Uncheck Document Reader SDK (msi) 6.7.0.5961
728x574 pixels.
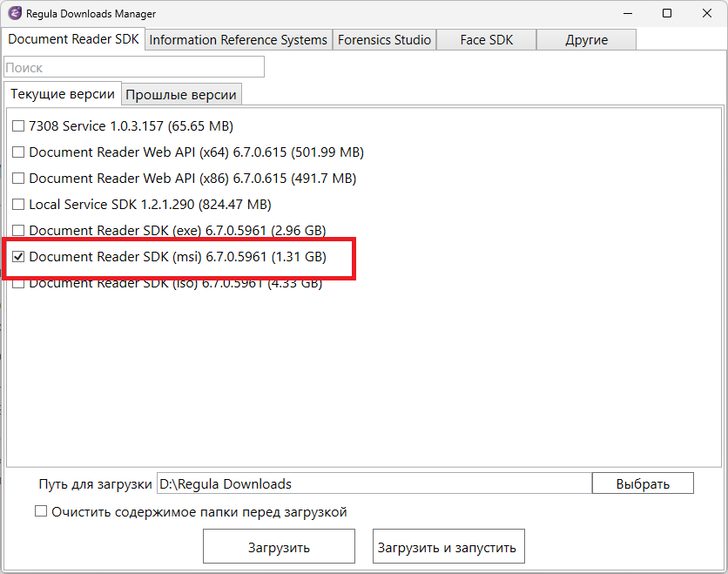tap(17, 257)
